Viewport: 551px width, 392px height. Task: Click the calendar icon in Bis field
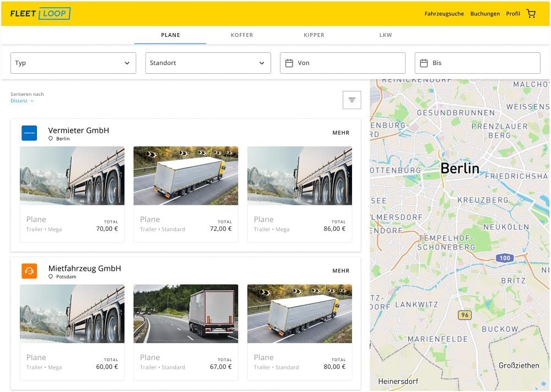[424, 63]
